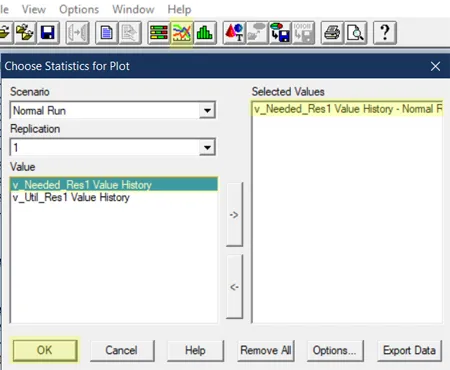Click the dialog Help button

(x=195, y=350)
